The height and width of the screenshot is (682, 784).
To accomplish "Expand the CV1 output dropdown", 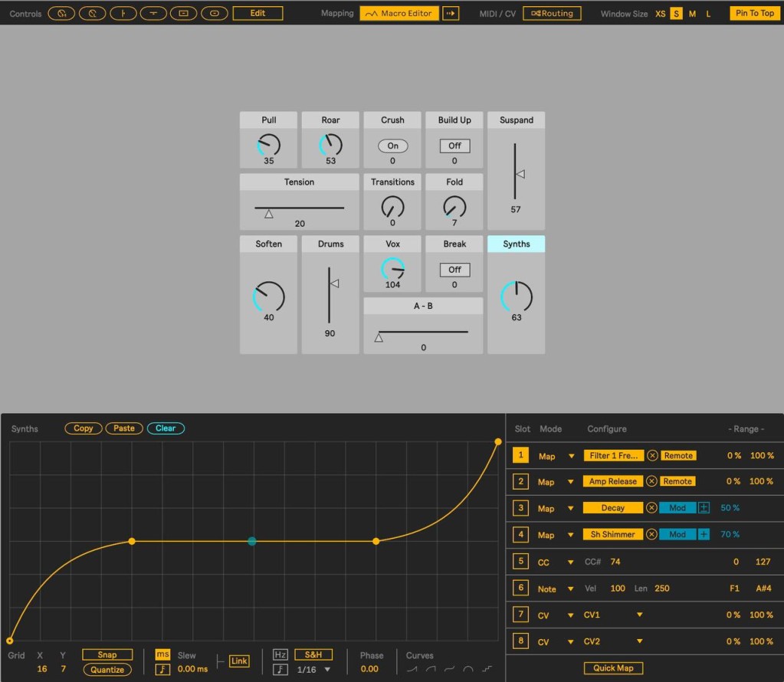I will [x=639, y=615].
